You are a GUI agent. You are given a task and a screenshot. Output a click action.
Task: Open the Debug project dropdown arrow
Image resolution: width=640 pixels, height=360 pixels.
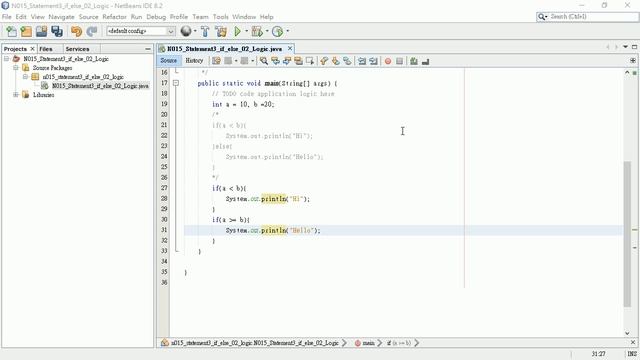(267, 31)
